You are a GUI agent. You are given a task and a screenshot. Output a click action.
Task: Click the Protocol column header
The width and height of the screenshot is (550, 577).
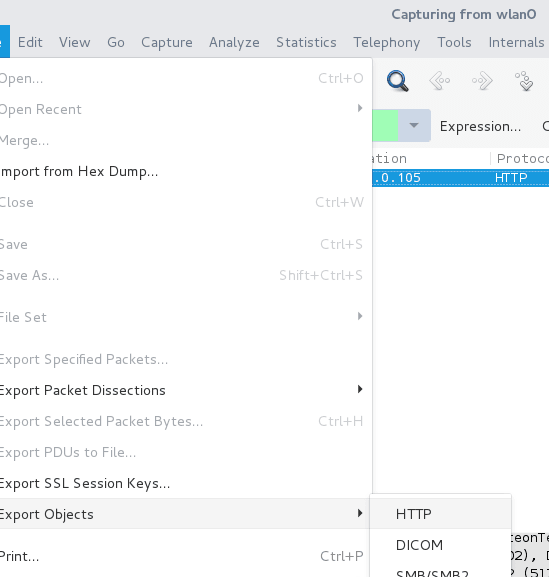(x=521, y=159)
